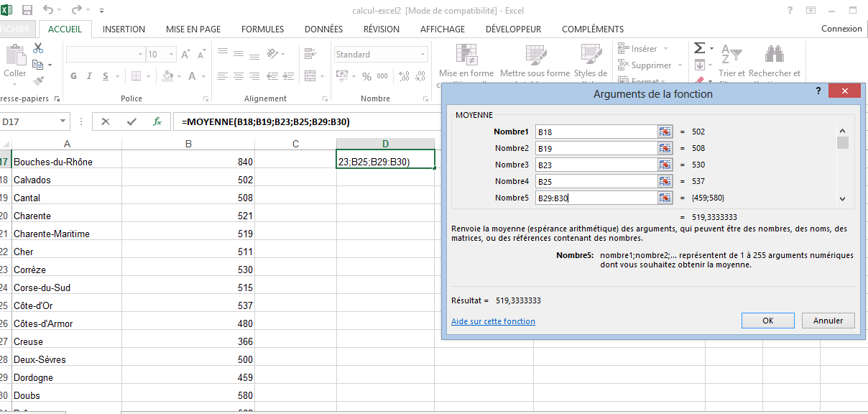The image size is (868, 414).
Task: Open the font name dropdown
Action: click(x=140, y=55)
